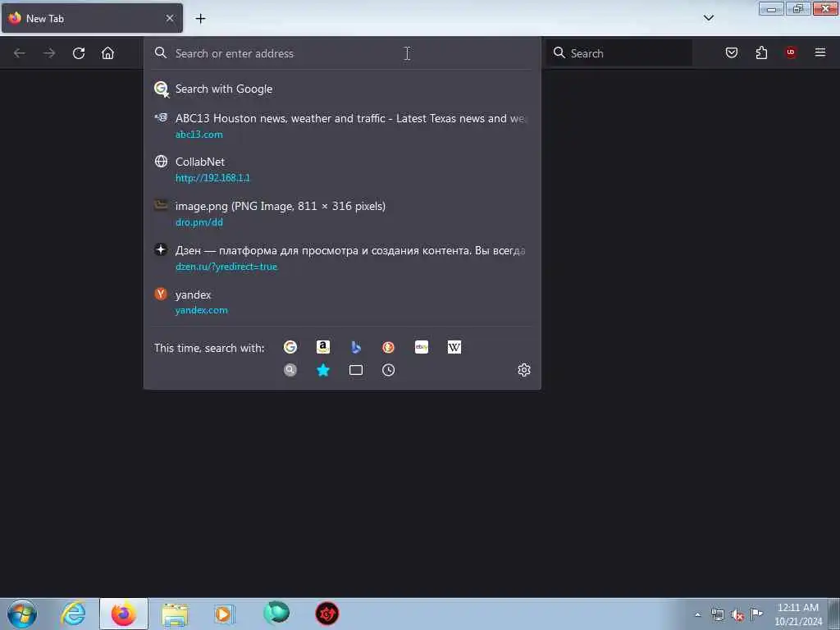Open the Дзен platform suggestion
840x630 pixels.
click(x=342, y=258)
